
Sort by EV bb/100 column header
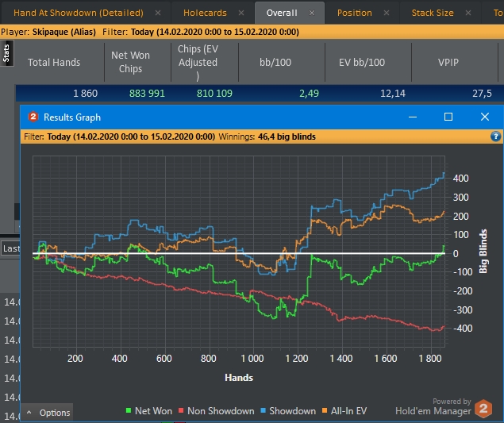pyautogui.click(x=361, y=62)
